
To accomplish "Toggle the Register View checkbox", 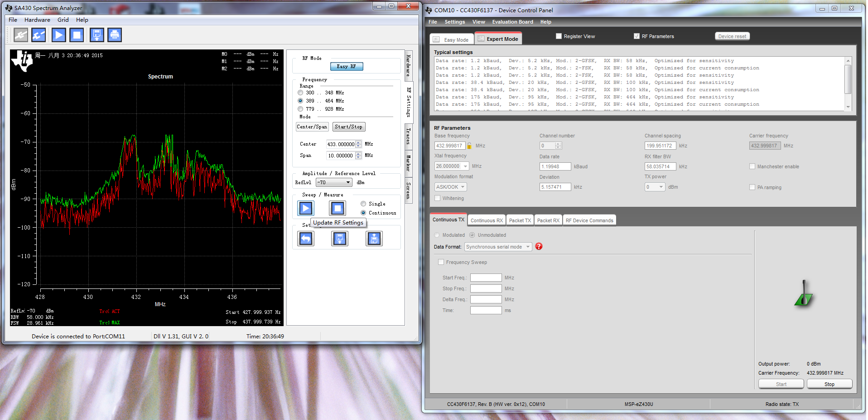I will [559, 36].
